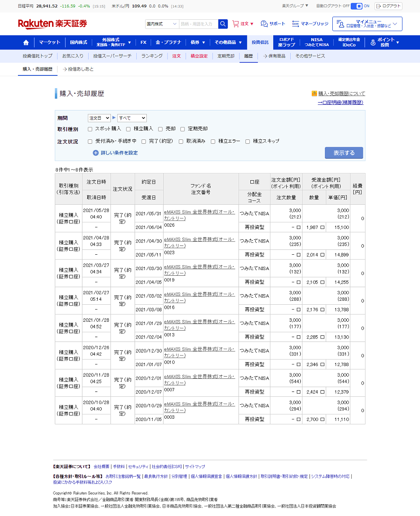Image resolution: width=420 pixels, height=516 pixels.
Task: Check 定期売却 checkbox
Action: pyautogui.click(x=183, y=129)
